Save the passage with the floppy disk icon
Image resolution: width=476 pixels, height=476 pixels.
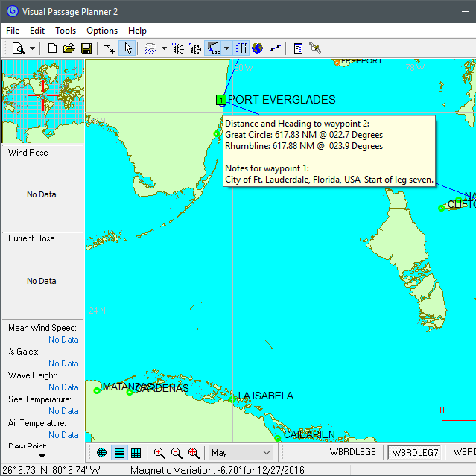coord(86,48)
